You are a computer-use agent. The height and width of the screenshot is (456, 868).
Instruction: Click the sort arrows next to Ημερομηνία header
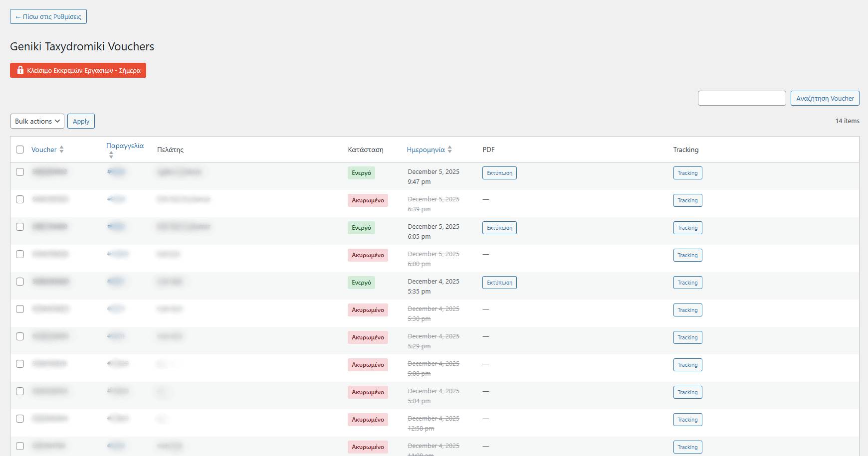click(x=449, y=150)
